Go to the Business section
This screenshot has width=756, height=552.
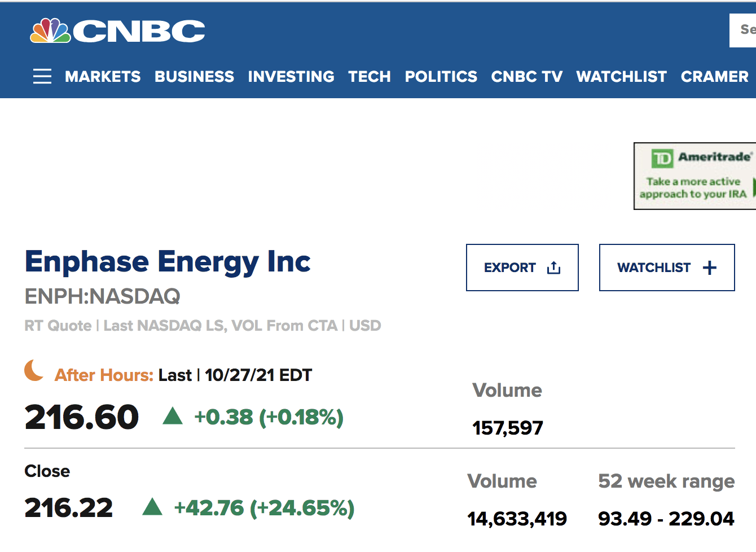pyautogui.click(x=194, y=76)
